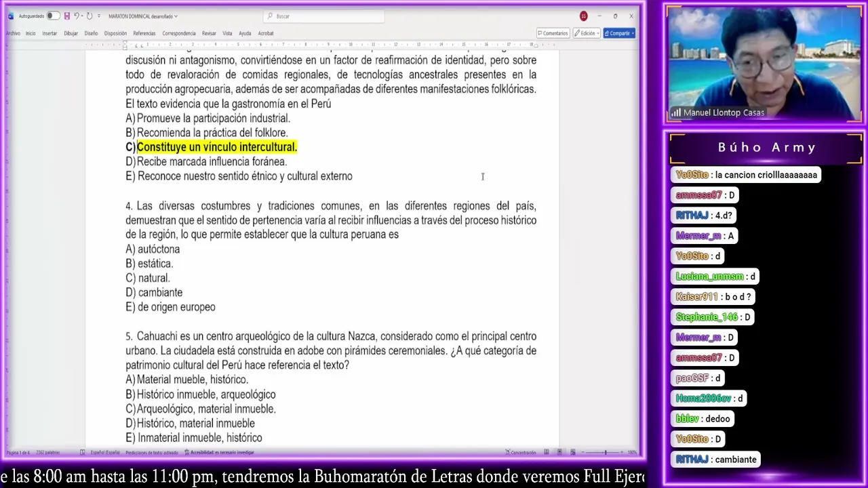Click Predicciones de texto: activado

click(x=152, y=452)
